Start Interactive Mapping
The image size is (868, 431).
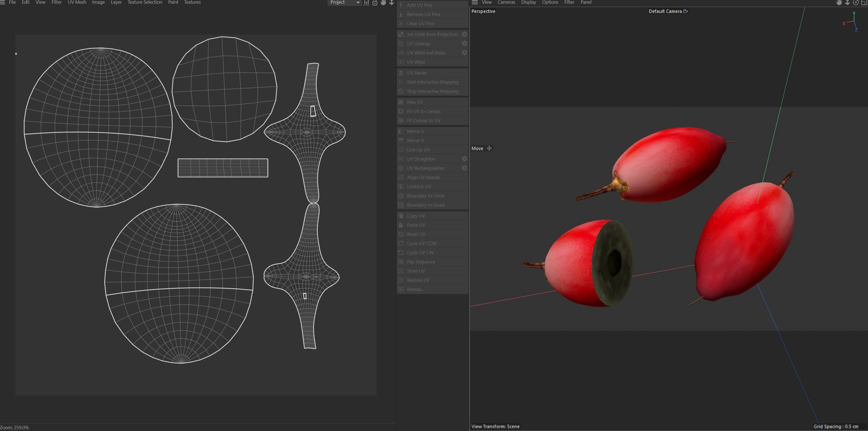point(432,82)
